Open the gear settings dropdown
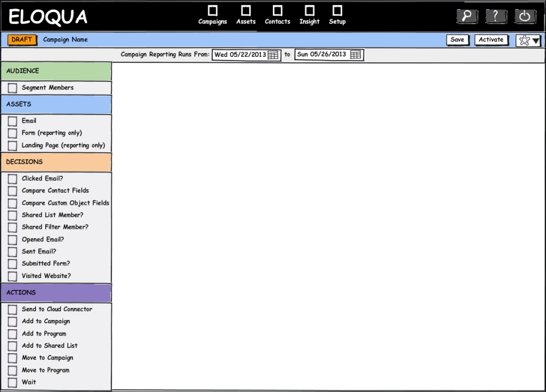The image size is (546, 392). pos(529,40)
